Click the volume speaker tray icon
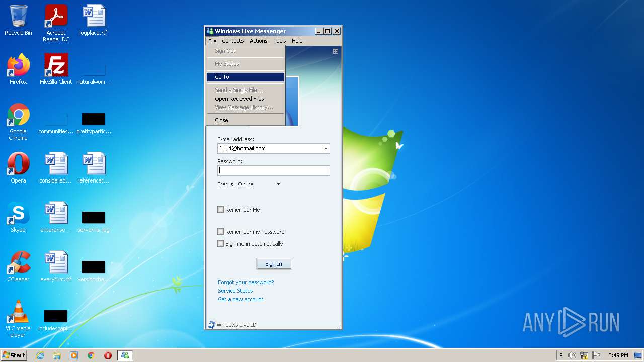Viewport: 644px width, 362px height. tap(572, 355)
